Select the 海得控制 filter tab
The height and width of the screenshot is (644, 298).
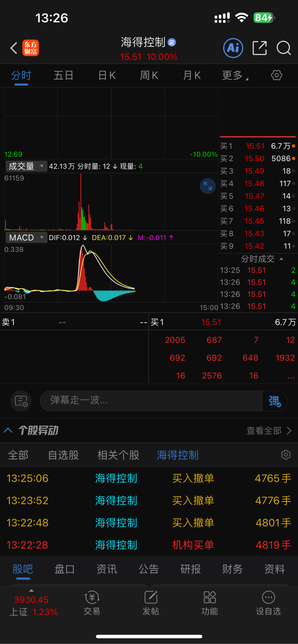click(x=178, y=455)
